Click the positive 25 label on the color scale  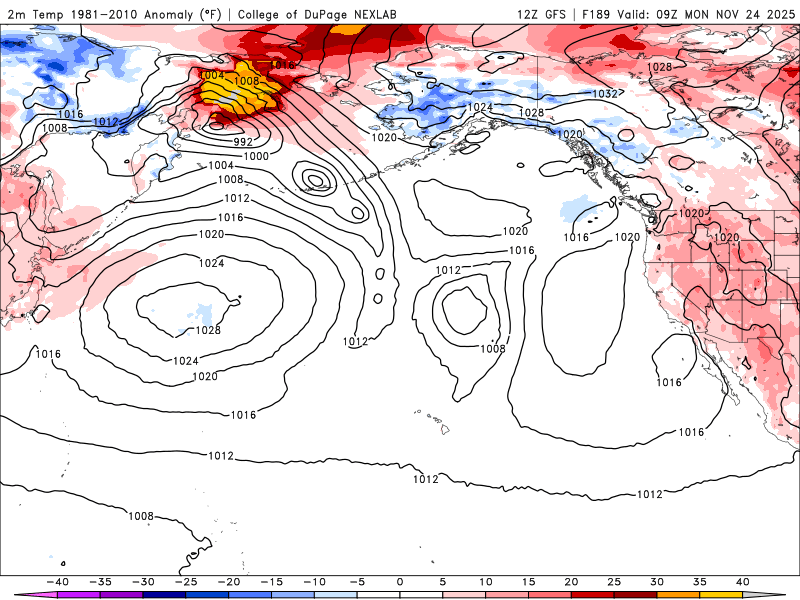(x=614, y=582)
